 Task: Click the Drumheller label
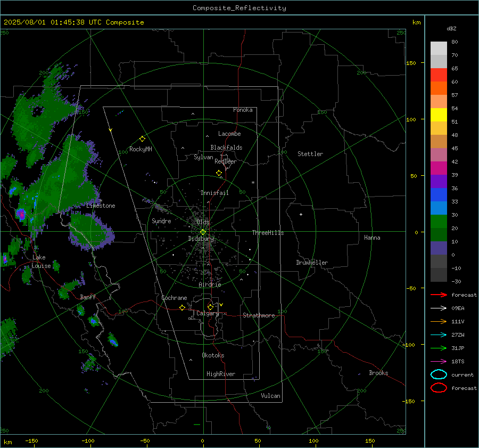click(312, 263)
